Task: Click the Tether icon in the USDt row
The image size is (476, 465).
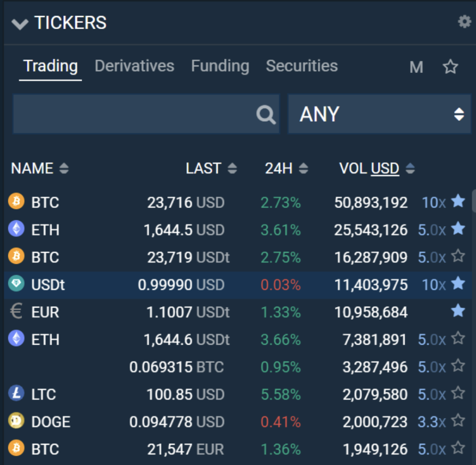Action: (16, 285)
